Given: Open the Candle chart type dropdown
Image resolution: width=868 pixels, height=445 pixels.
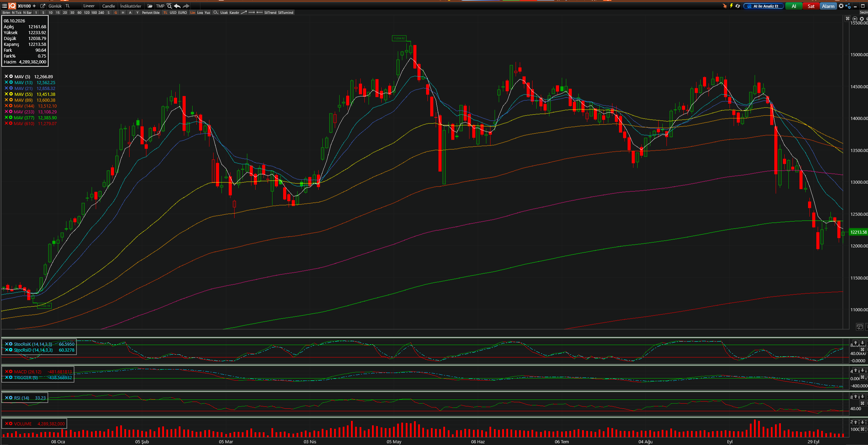Looking at the screenshot, I should [x=108, y=6].
